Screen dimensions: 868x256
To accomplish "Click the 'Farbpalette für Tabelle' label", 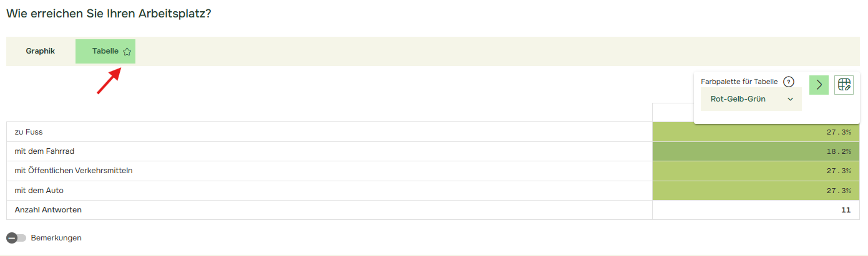I will 739,82.
